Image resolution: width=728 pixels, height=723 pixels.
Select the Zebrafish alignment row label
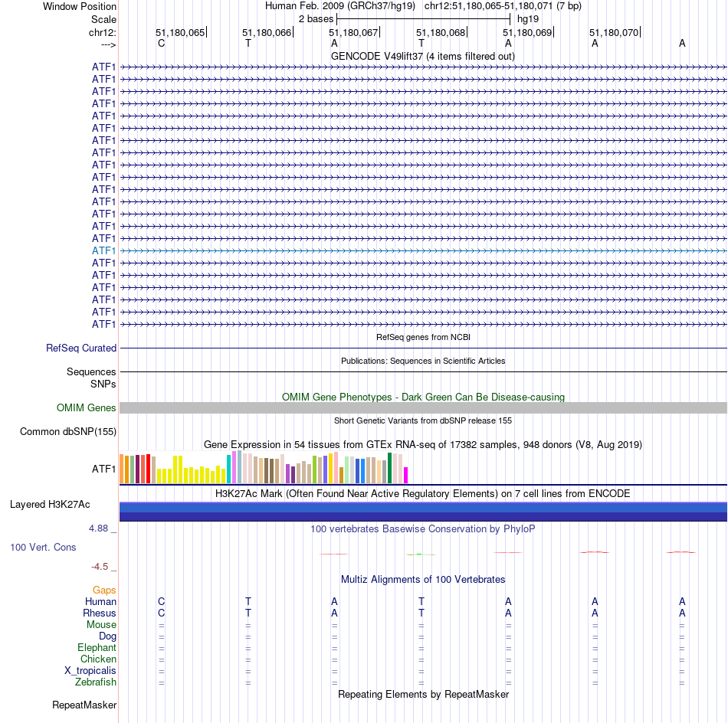click(96, 682)
